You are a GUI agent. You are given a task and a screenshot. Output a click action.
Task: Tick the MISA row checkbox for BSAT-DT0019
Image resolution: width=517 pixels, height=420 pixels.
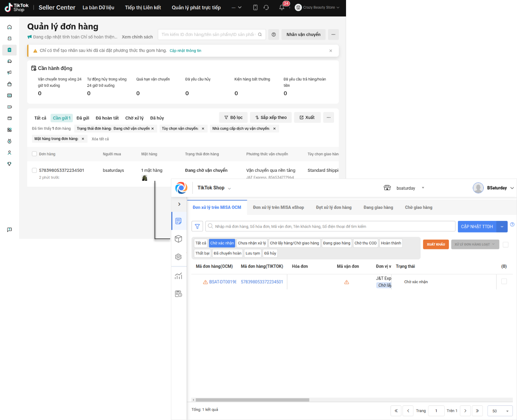click(504, 281)
